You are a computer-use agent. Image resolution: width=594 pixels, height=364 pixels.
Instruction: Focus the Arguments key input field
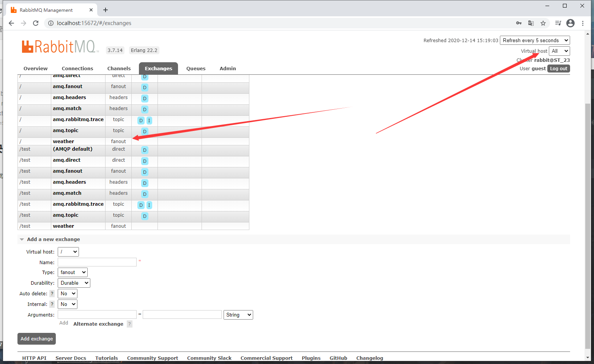pyautogui.click(x=97, y=314)
